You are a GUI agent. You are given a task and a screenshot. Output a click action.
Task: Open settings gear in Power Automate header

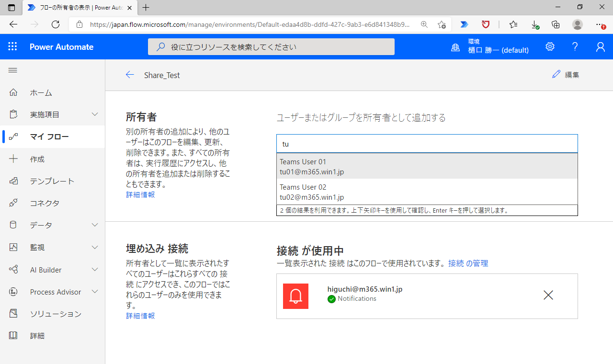(x=550, y=46)
